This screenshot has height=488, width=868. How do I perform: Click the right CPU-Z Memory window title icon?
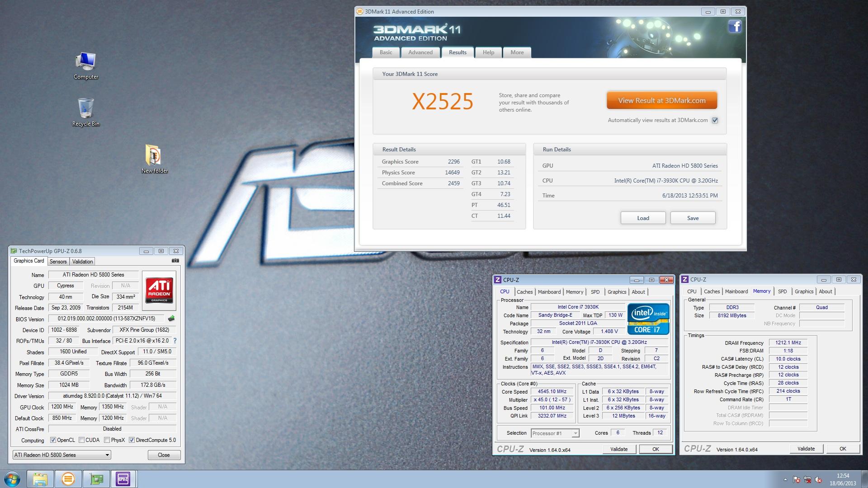pyautogui.click(x=685, y=280)
